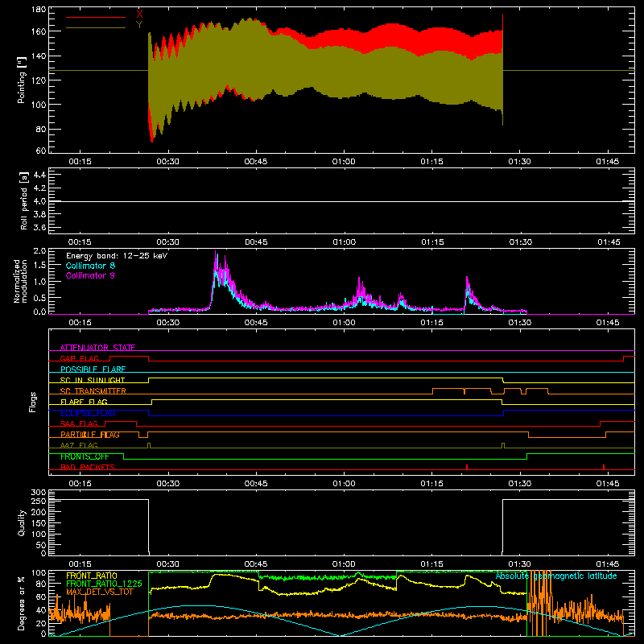Click the SC_IN_SUNLIGHT label

93,380
